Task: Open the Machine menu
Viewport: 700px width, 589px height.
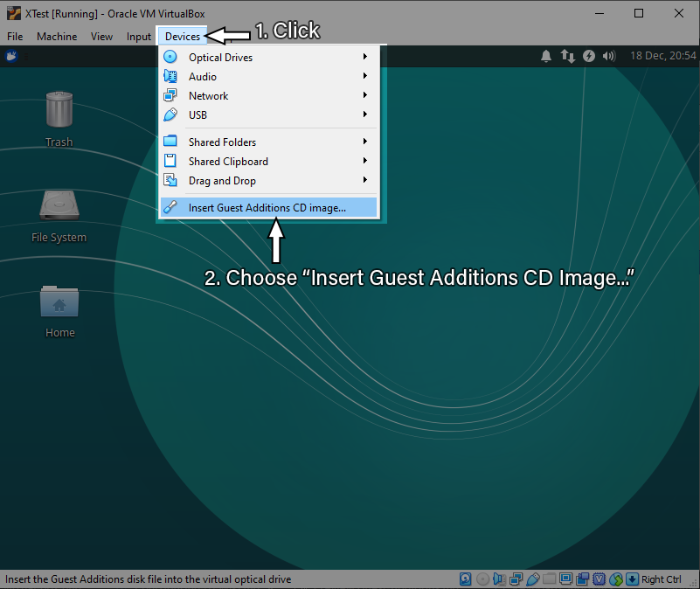Action: tap(57, 37)
